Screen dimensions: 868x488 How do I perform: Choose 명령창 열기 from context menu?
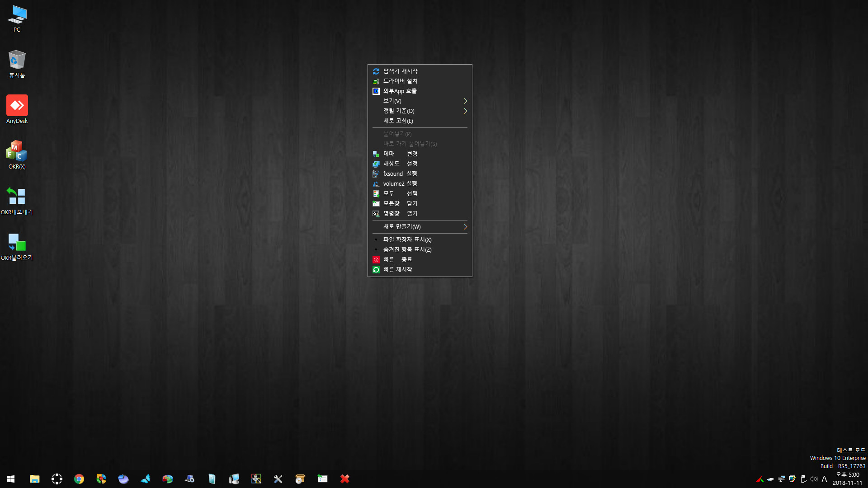(x=420, y=214)
